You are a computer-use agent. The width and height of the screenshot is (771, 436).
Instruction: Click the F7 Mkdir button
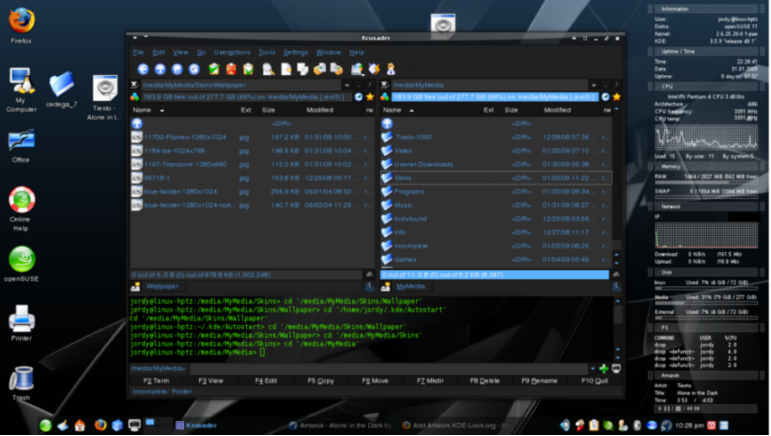(x=430, y=380)
